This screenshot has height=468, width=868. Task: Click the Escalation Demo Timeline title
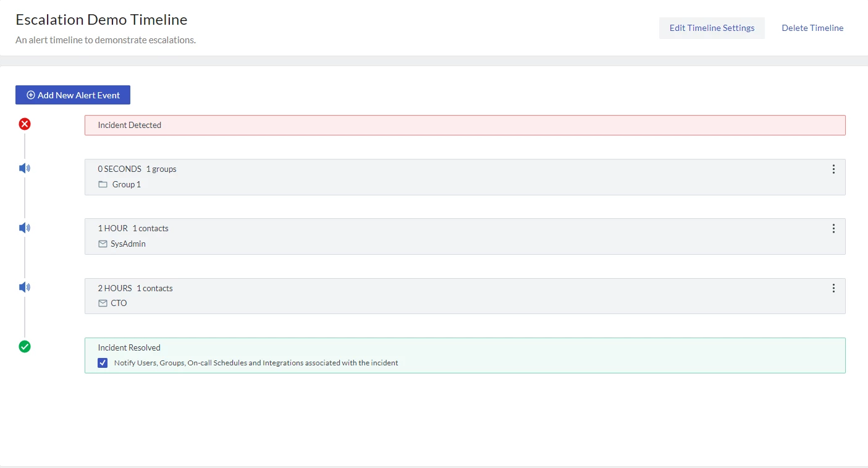pyautogui.click(x=101, y=19)
